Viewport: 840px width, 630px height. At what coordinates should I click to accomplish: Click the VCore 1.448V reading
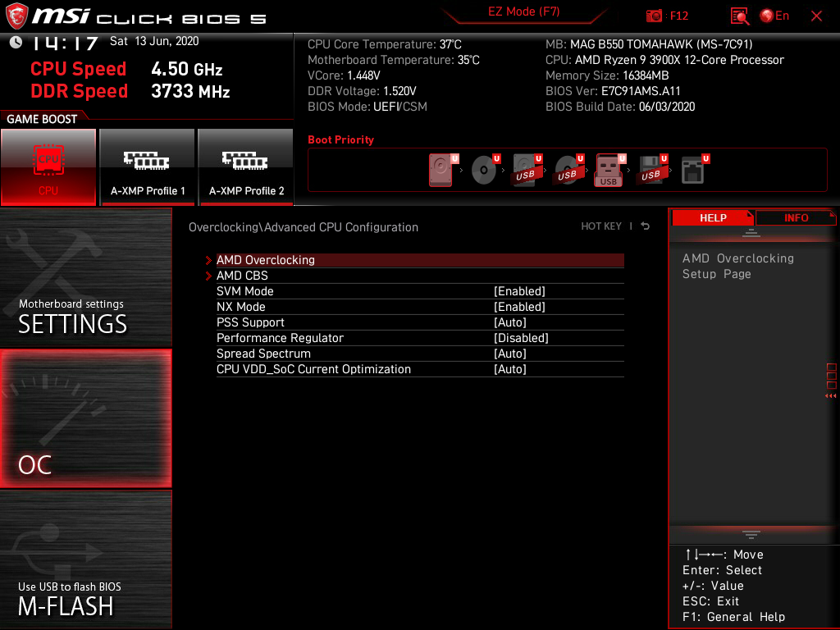(344, 75)
